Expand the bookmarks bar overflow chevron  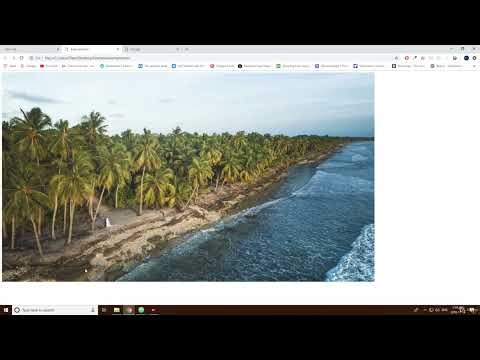pos(474,66)
